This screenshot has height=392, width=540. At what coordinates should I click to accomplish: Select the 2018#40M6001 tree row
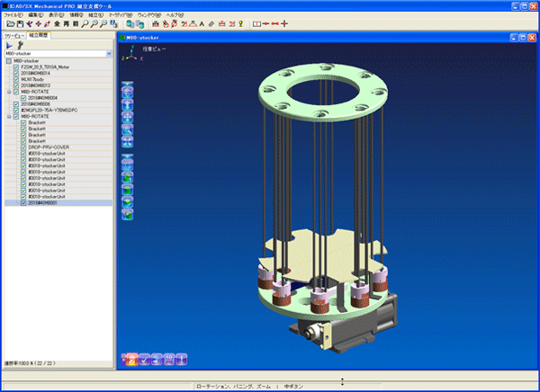click(x=58, y=203)
